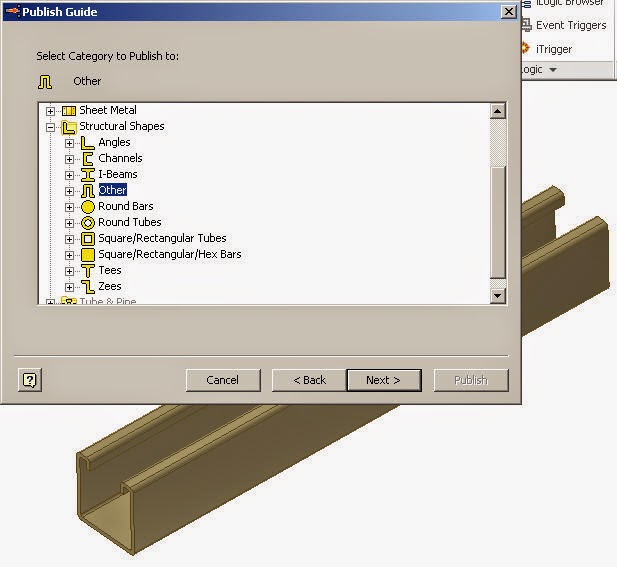Click the selected category icon beside Other heading
Screen dimensions: 617x567
(45, 82)
